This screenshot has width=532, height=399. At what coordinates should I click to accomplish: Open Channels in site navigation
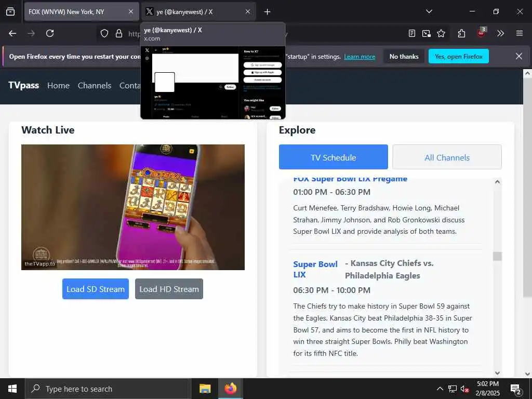tap(95, 86)
